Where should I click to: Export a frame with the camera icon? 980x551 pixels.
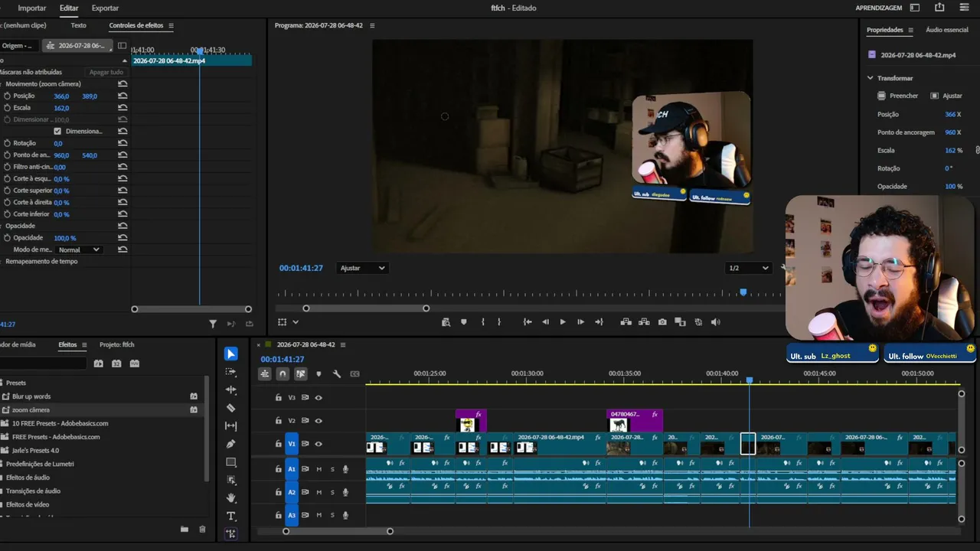click(662, 322)
